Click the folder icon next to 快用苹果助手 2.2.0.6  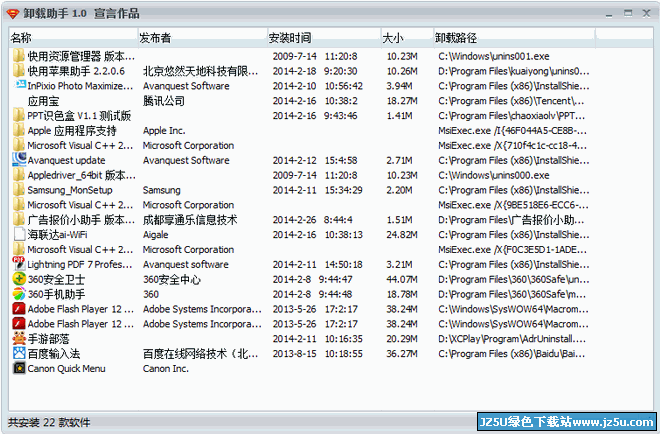(19, 70)
